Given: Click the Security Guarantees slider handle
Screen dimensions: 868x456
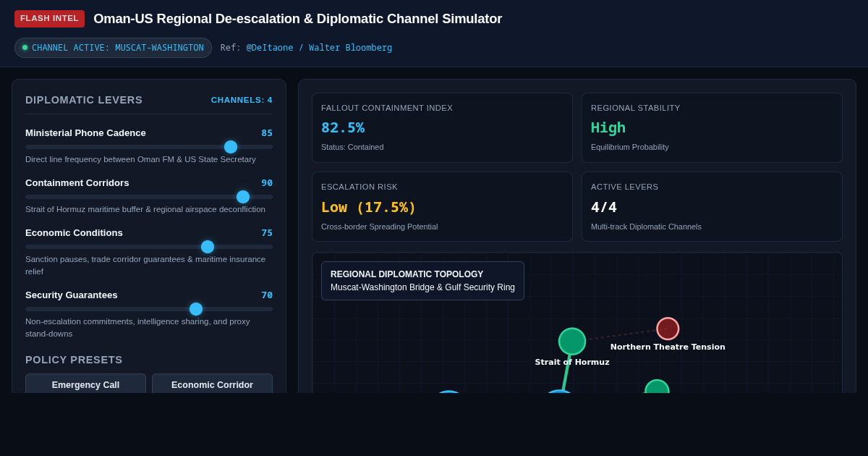Looking at the screenshot, I should tap(196, 309).
